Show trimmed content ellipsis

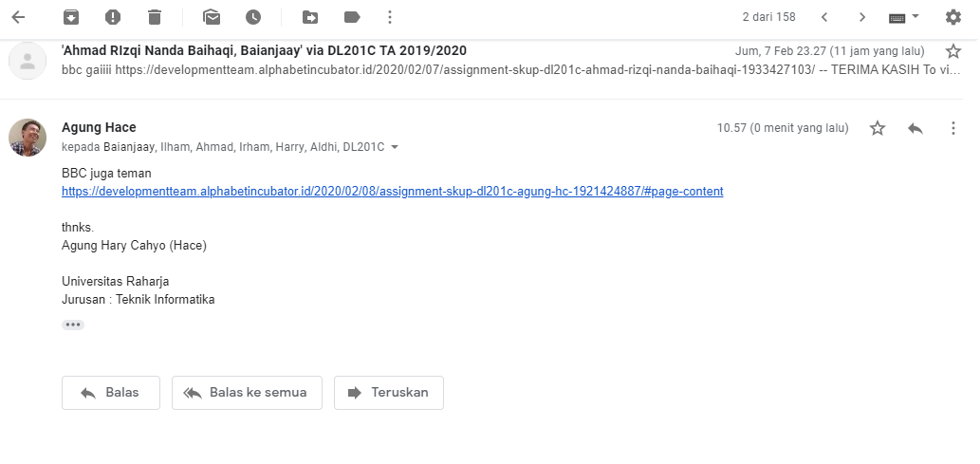pyautogui.click(x=73, y=325)
